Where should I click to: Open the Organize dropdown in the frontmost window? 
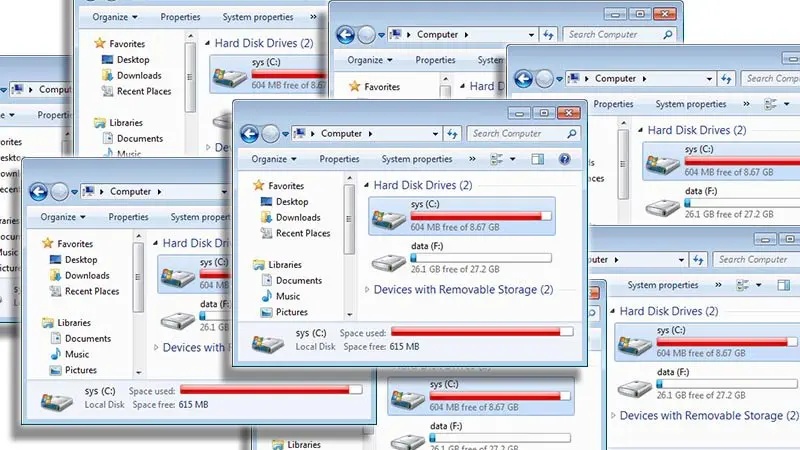(274, 159)
